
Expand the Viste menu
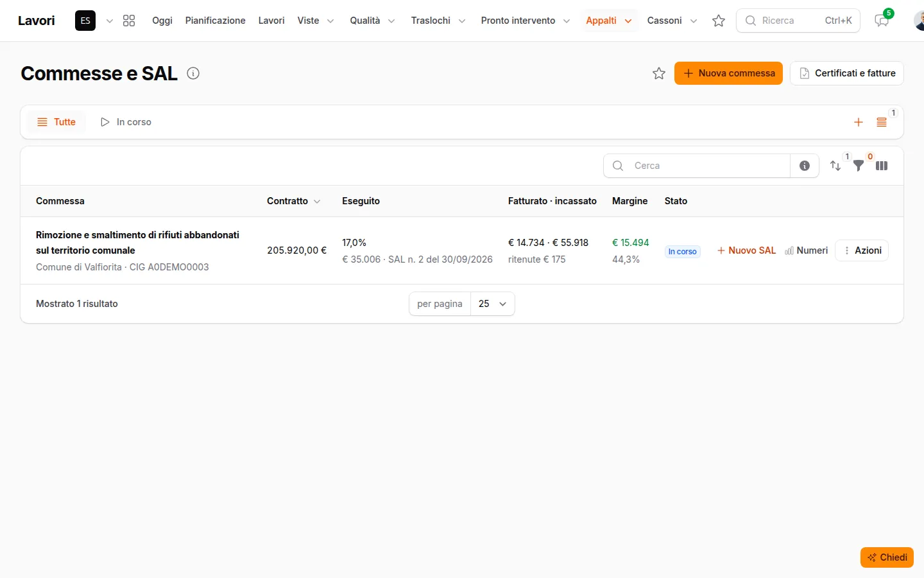[x=316, y=21]
